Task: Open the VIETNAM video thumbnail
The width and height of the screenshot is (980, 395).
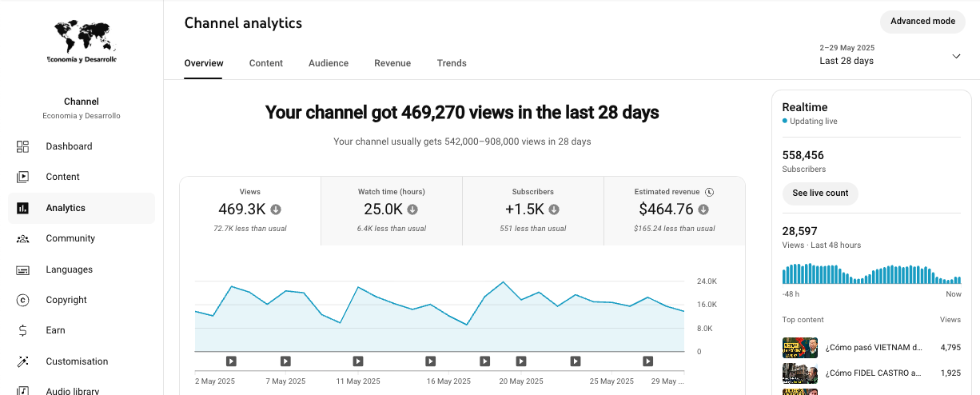Action: tap(799, 348)
